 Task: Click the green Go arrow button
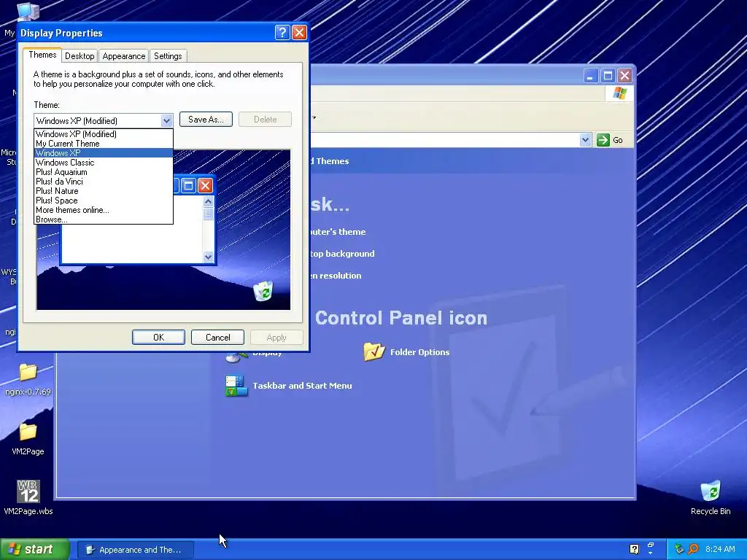coord(603,139)
